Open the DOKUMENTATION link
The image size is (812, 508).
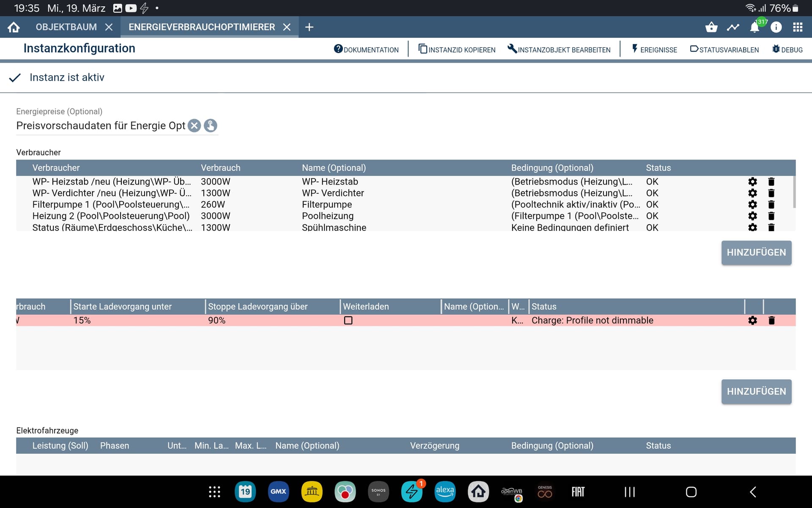pyautogui.click(x=366, y=50)
